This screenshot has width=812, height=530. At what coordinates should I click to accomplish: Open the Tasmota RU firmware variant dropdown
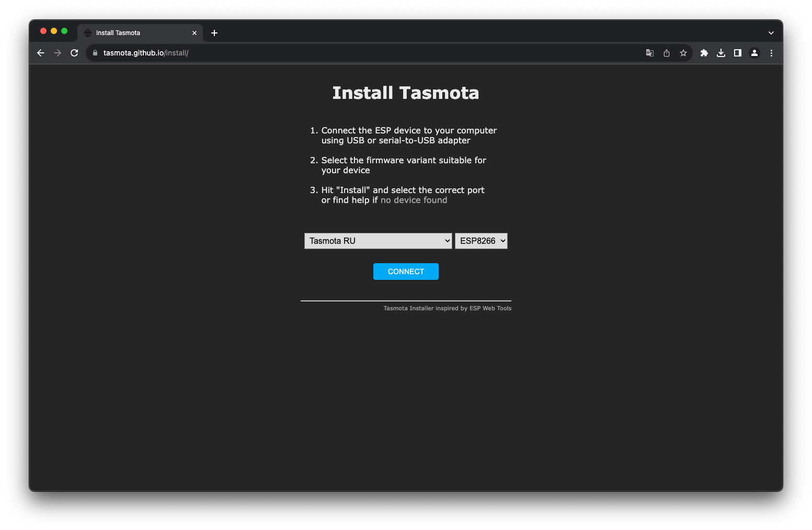(378, 241)
